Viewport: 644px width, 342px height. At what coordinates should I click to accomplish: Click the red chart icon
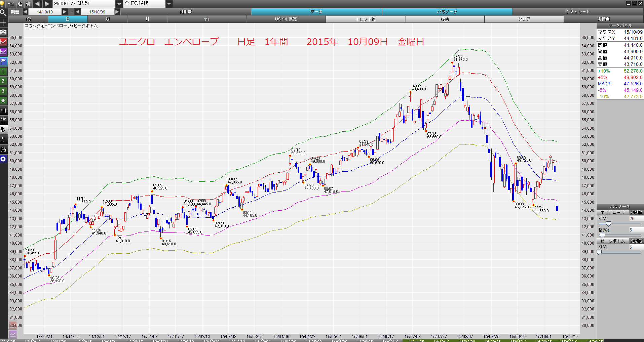coord(3,42)
